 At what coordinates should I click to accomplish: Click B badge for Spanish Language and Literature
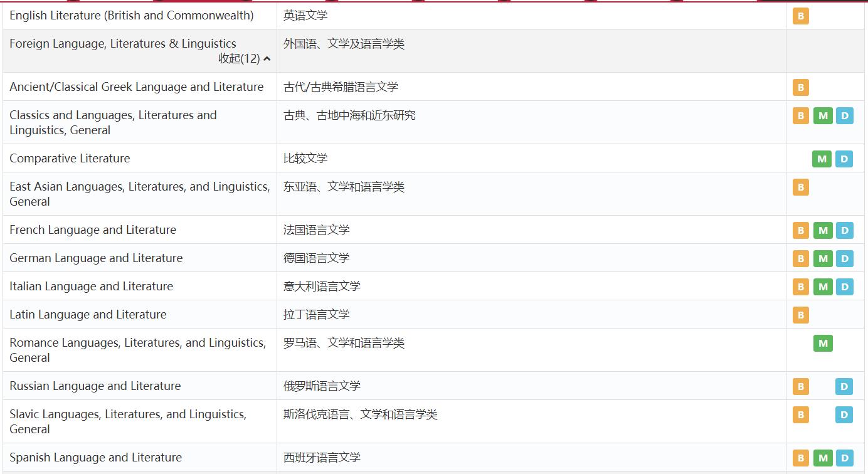point(800,458)
